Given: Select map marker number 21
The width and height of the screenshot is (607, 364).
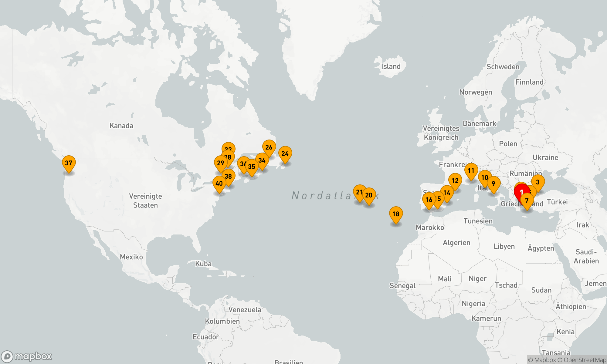Looking at the screenshot, I should 359,193.
